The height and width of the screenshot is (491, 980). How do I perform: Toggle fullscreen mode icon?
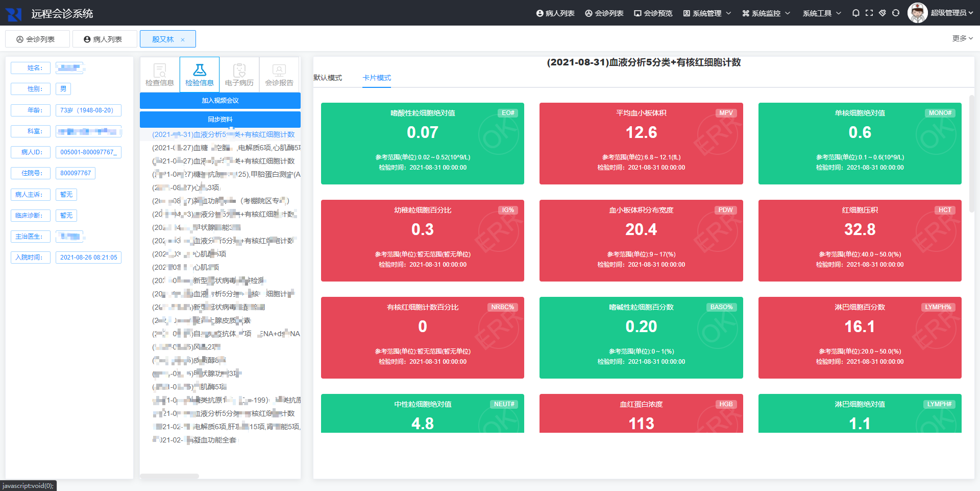pos(869,13)
